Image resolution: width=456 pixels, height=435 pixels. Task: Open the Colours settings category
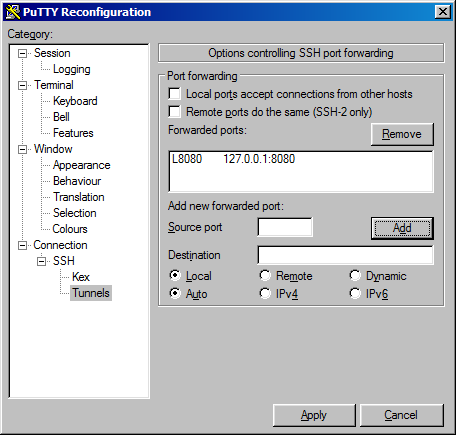(x=70, y=229)
